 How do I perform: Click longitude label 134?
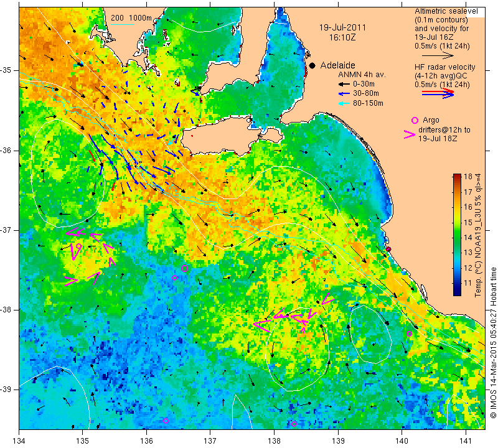pyautogui.click(x=19, y=441)
